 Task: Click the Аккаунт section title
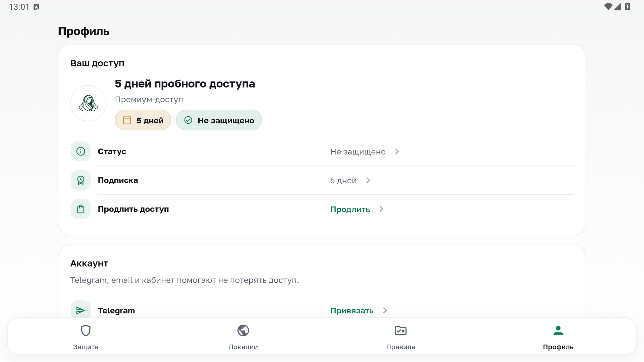(x=89, y=263)
